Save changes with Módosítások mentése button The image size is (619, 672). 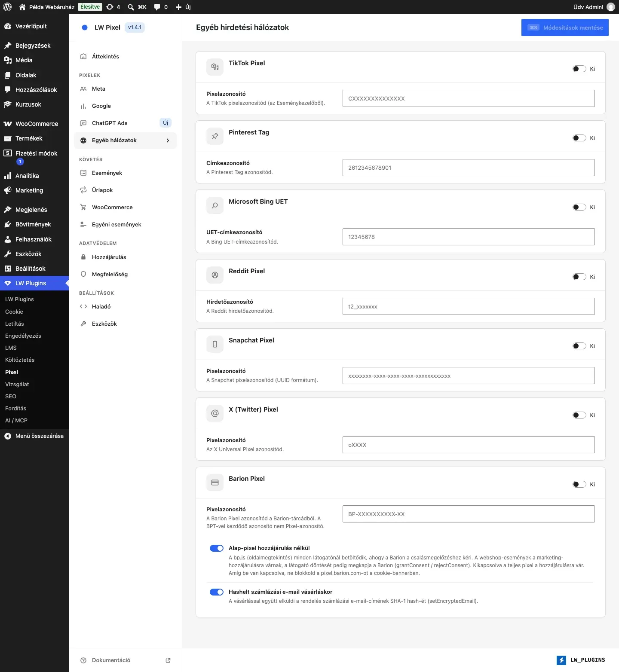click(x=565, y=27)
